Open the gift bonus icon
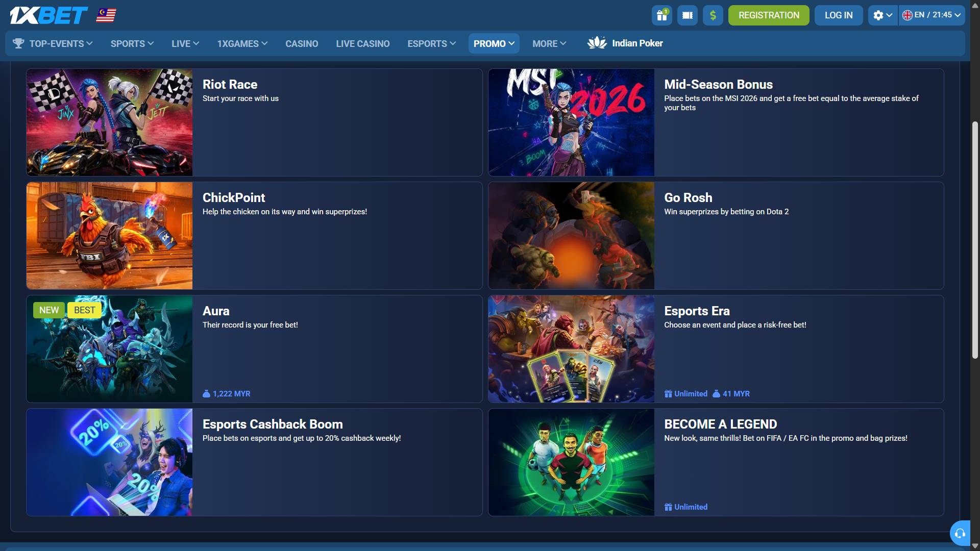Screen dimensions: 980x551 pos(661,15)
